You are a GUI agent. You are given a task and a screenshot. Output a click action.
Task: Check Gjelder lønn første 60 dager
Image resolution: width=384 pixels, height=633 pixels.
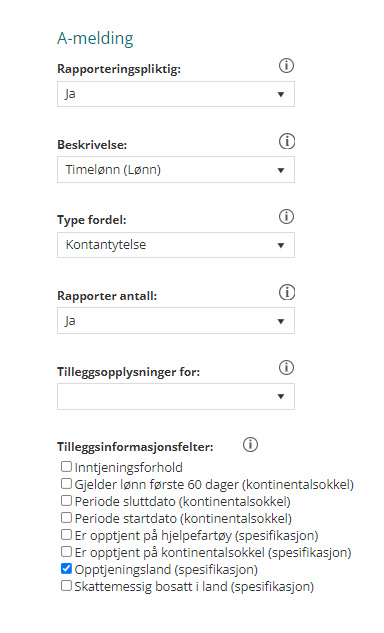click(x=66, y=484)
